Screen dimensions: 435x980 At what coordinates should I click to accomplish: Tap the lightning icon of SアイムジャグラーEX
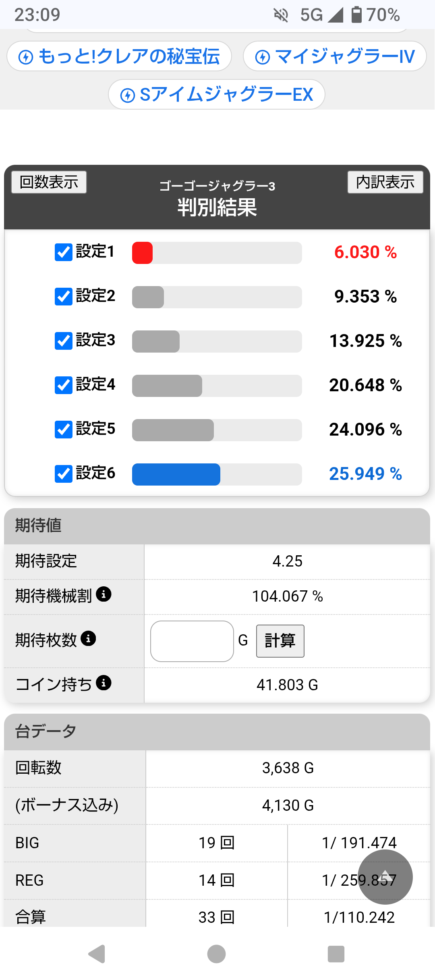128,96
